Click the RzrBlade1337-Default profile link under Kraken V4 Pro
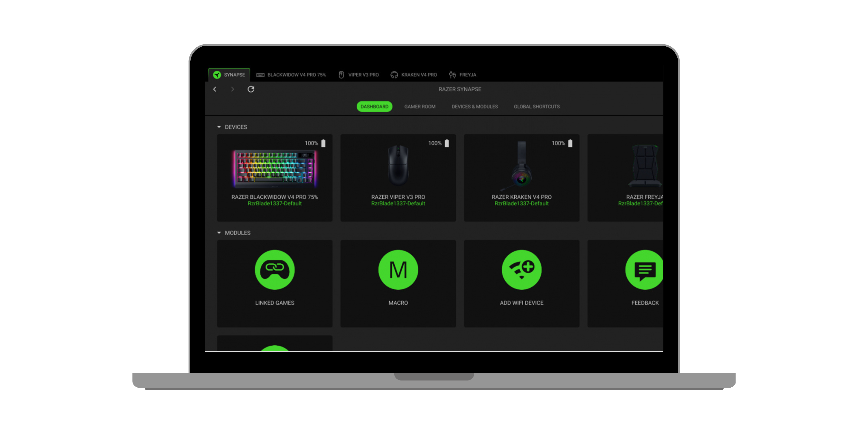868x434 pixels. 521,203
